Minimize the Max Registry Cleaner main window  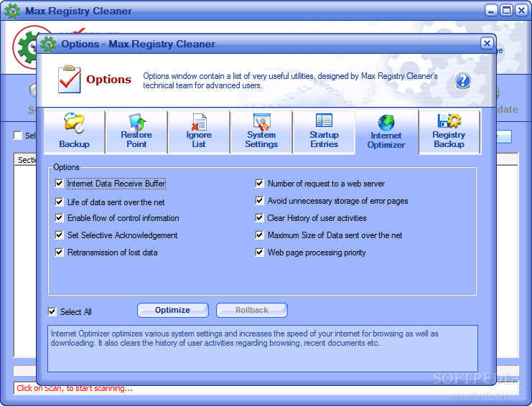click(x=490, y=11)
